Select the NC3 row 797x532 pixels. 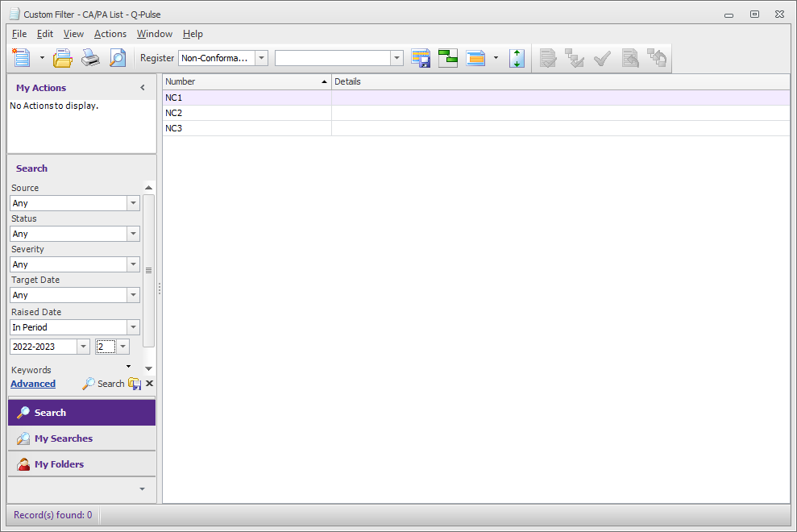(476, 128)
